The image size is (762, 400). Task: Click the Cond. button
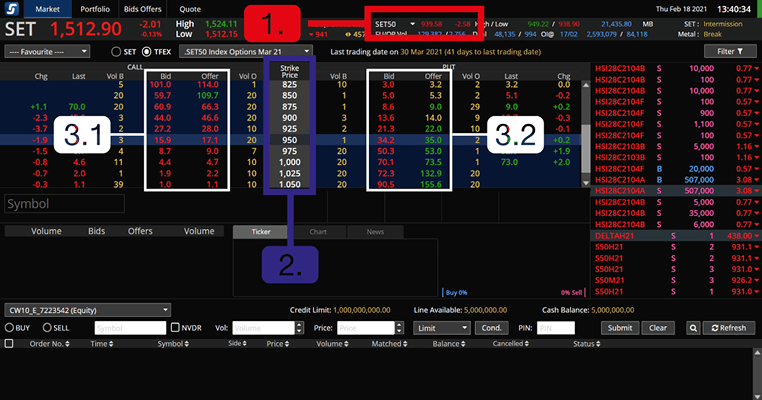point(492,327)
